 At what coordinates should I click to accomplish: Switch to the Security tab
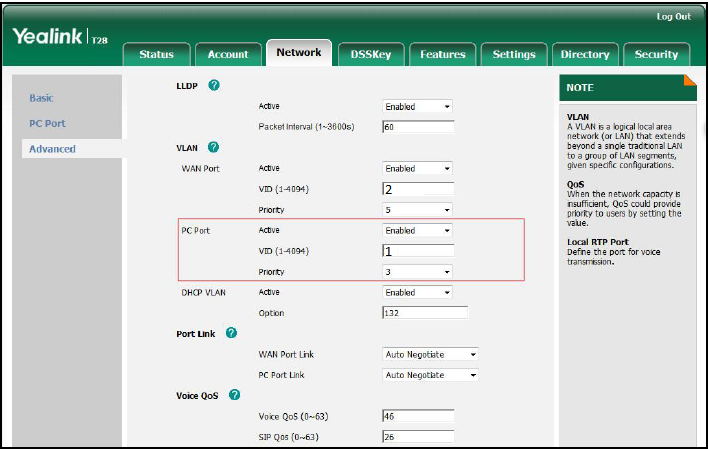(657, 54)
